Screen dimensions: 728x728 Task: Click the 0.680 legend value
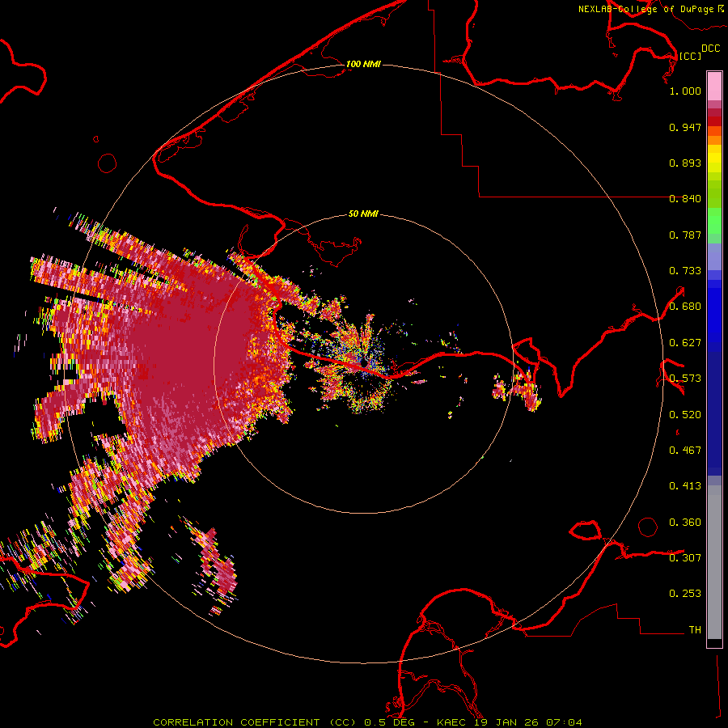tap(685, 307)
